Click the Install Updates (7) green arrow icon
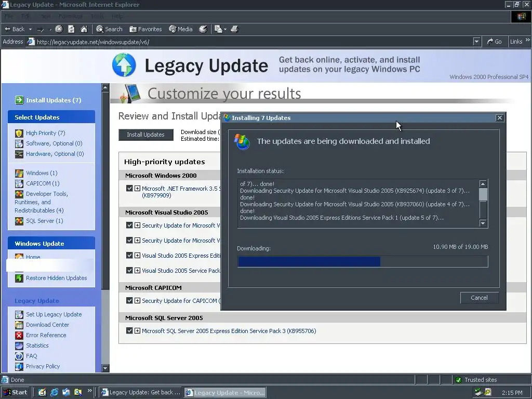The width and height of the screenshot is (532, 399). (19, 100)
